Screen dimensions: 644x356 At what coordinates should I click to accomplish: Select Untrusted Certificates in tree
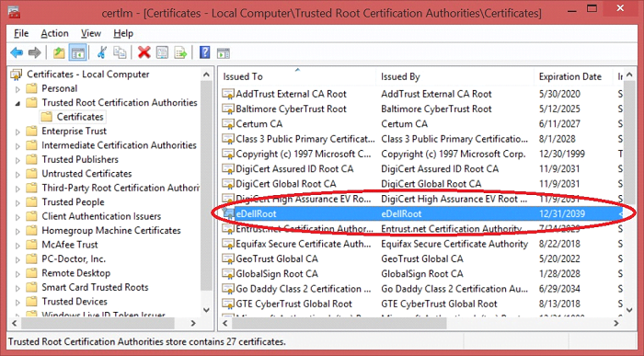86,174
